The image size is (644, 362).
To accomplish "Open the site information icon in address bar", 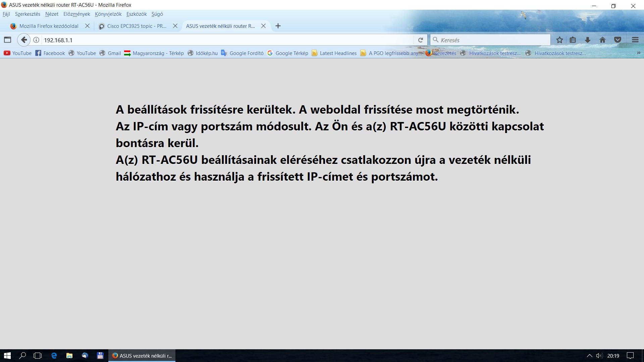I will click(36, 40).
